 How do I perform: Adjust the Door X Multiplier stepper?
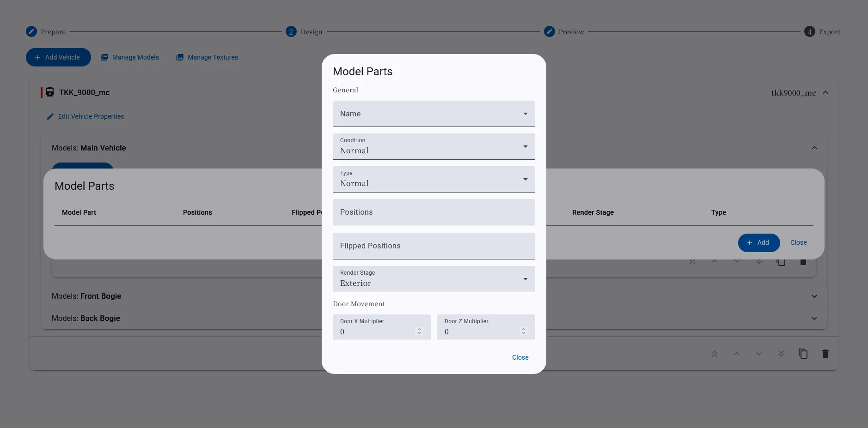pyautogui.click(x=419, y=331)
